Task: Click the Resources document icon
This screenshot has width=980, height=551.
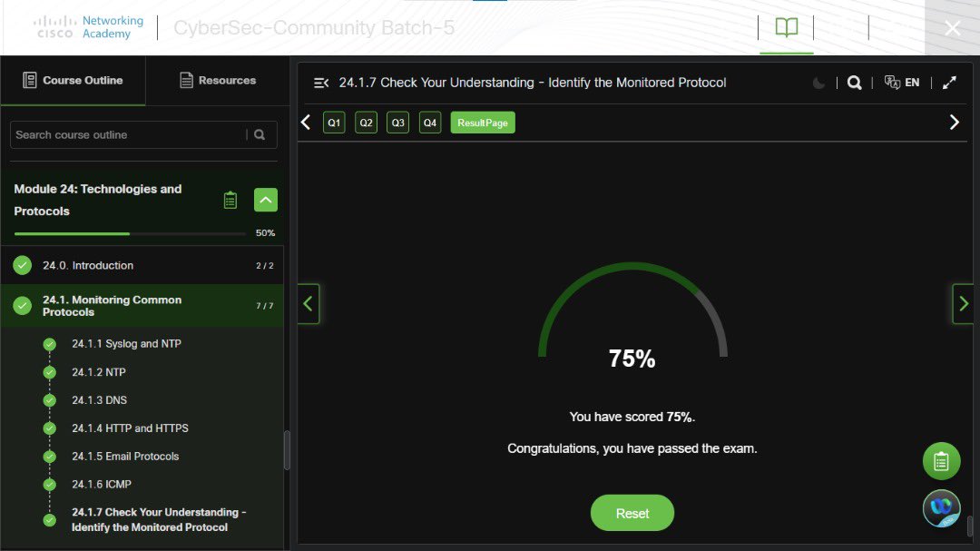Action: pyautogui.click(x=186, y=80)
